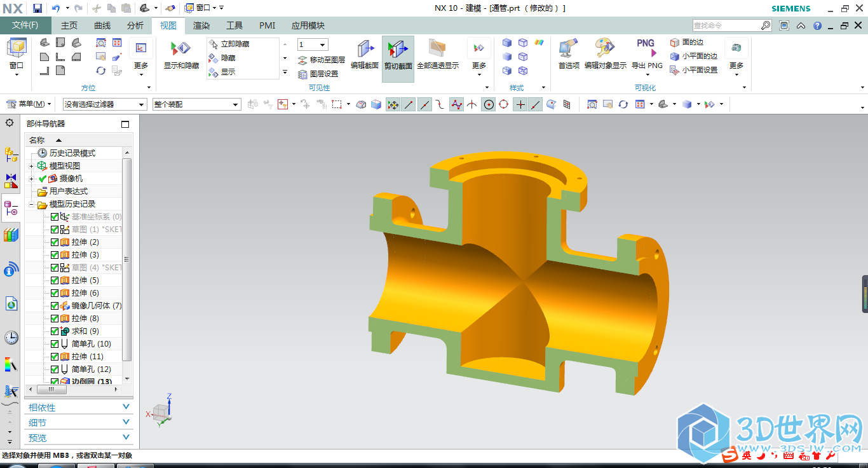
Task: Toggle the 镜像几何体 (7) checkbox
Action: [x=55, y=306]
